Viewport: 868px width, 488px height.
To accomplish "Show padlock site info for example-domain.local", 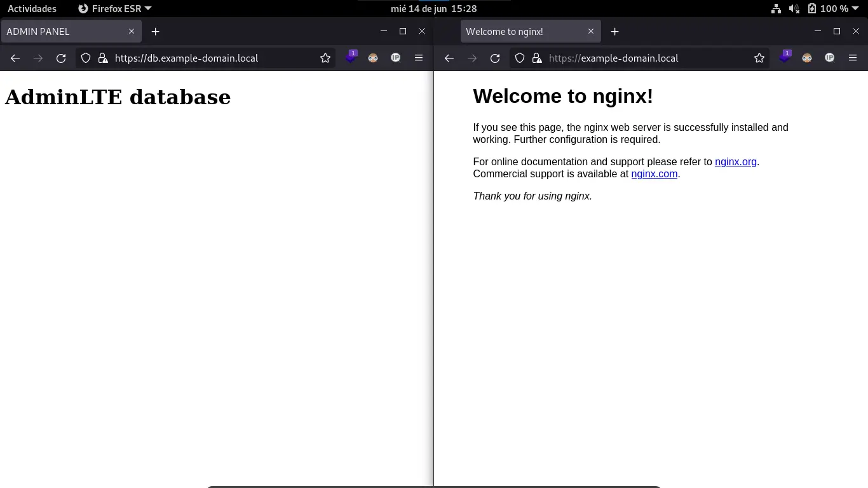I will pos(537,58).
